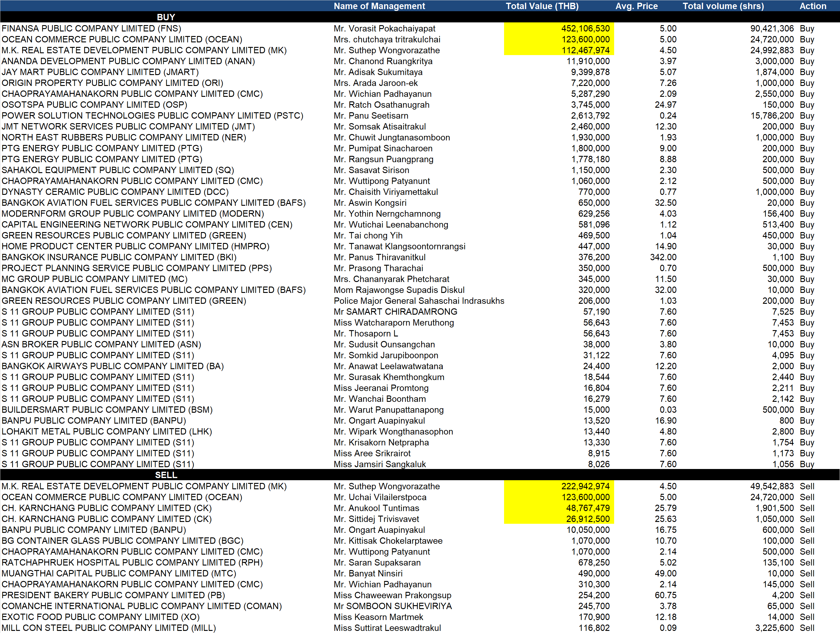Click Mr. Krisakorn Netprapha cell
840x633 pixels.
coord(381,442)
